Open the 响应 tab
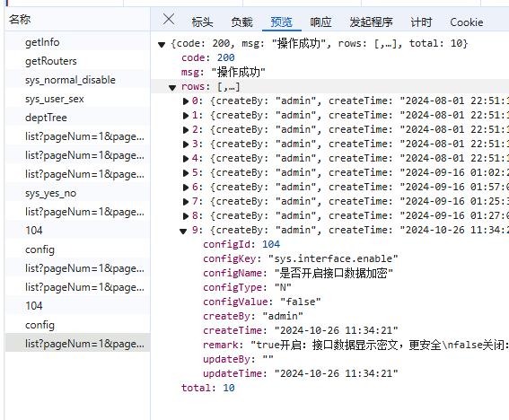Screen dimensions: 509x420 (x=320, y=22)
